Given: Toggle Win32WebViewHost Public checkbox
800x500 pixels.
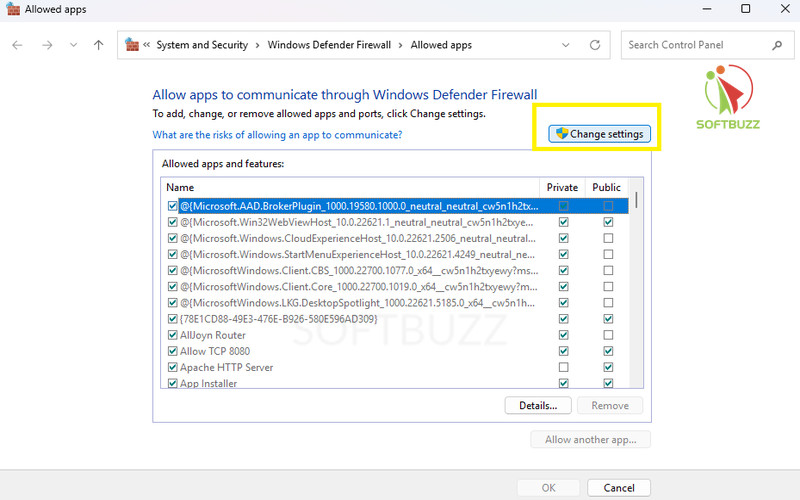Looking at the screenshot, I should (x=608, y=222).
